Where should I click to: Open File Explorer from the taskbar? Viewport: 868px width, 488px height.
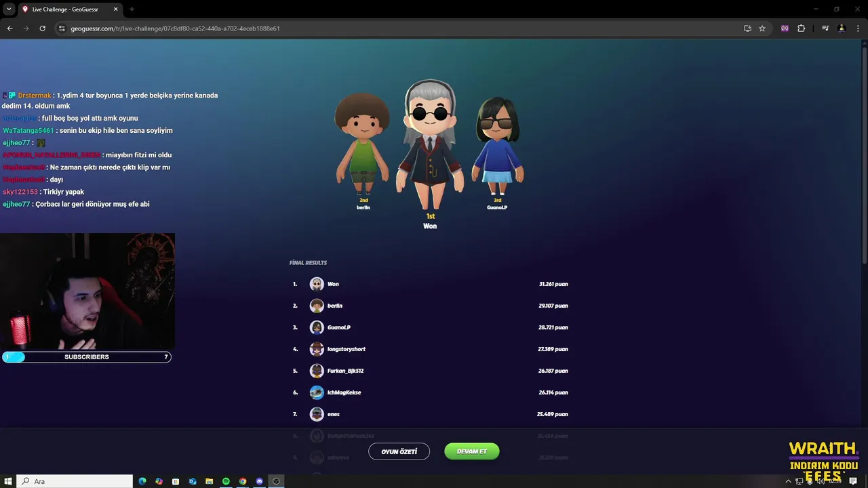click(210, 481)
